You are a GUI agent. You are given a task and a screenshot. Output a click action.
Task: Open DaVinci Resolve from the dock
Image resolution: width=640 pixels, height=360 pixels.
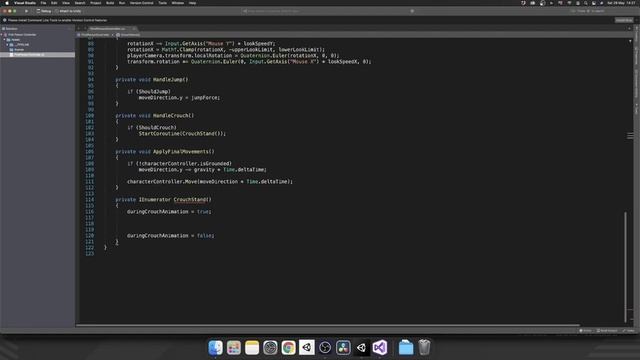tap(343, 348)
